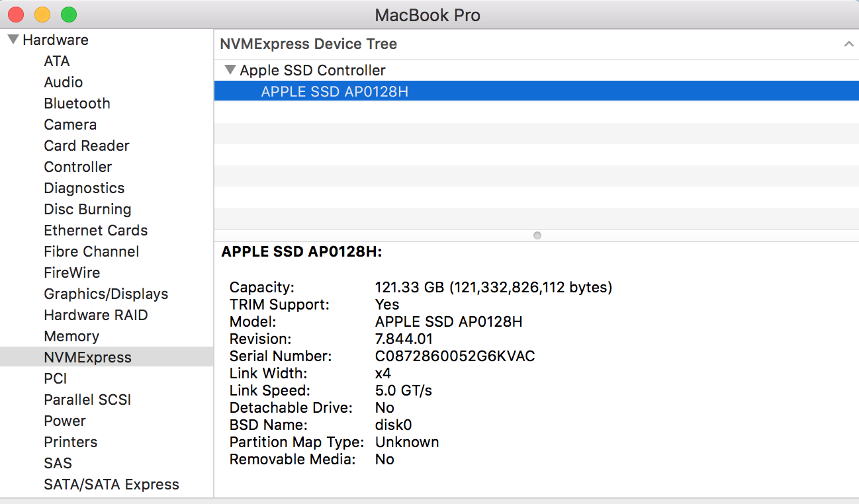Open the SAS category
This screenshot has width=859, height=504.
pyautogui.click(x=58, y=463)
